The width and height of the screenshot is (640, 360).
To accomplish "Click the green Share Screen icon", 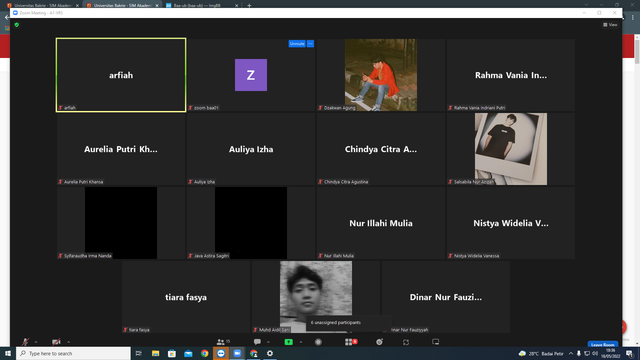I will 289,342.
